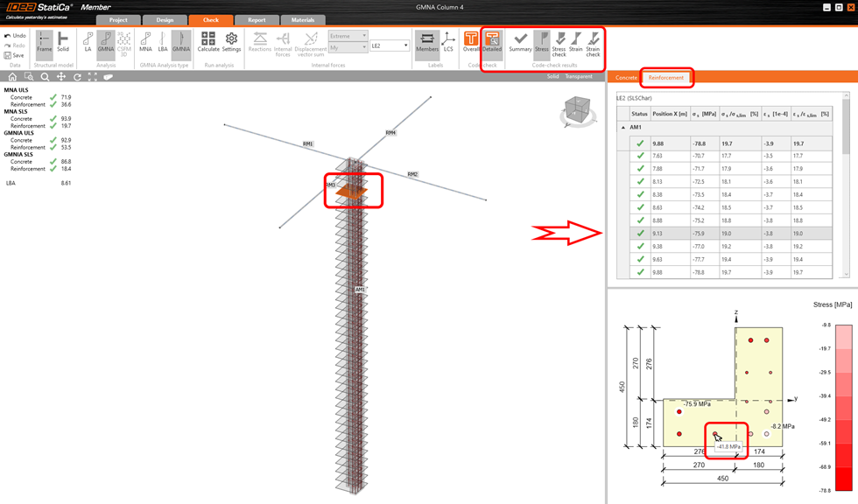Click the Save button
Viewport: 858px width, 504px height.
coord(15,55)
